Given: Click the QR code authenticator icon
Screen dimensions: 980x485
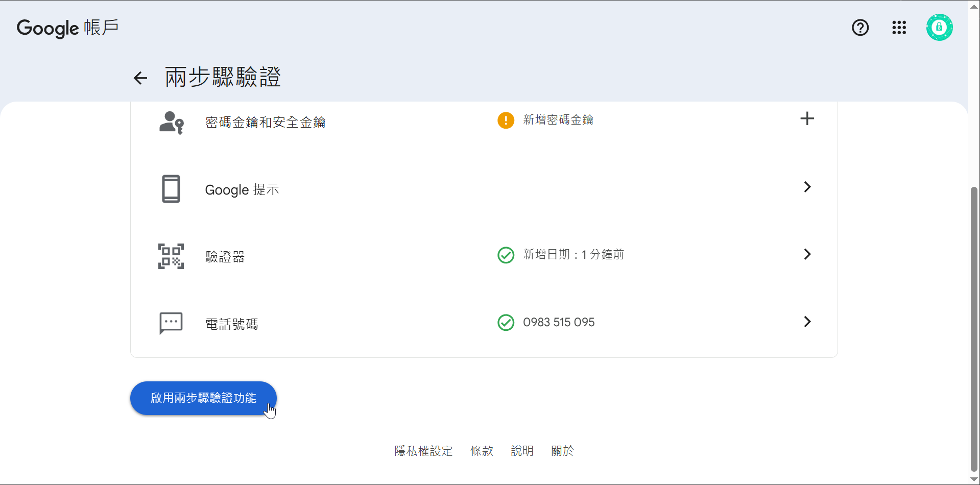Looking at the screenshot, I should tap(171, 256).
